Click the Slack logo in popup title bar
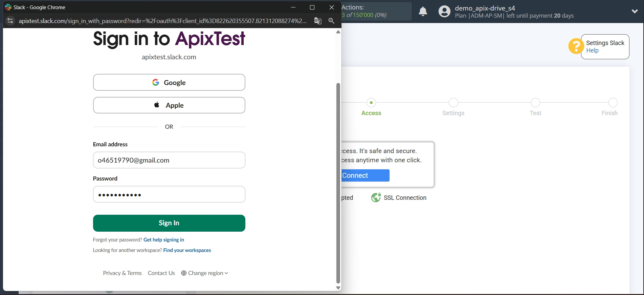The height and width of the screenshot is (295, 644). point(8,7)
